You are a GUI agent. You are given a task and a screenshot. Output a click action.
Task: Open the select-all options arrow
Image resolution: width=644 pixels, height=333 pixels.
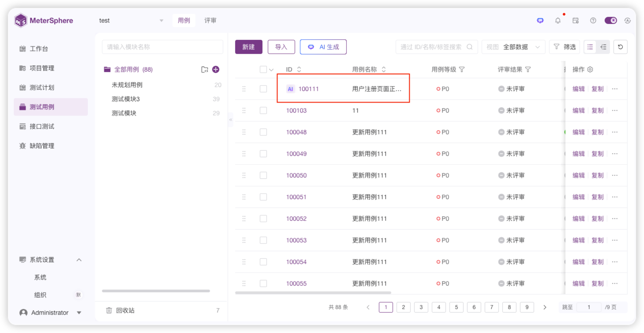(x=271, y=70)
